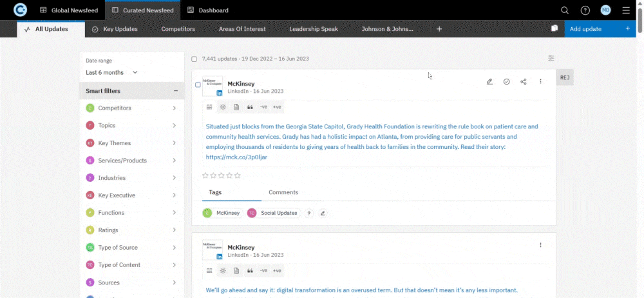The image size is (644, 298).
Task: Select the Curated Newsfeed tab
Action: (142, 10)
